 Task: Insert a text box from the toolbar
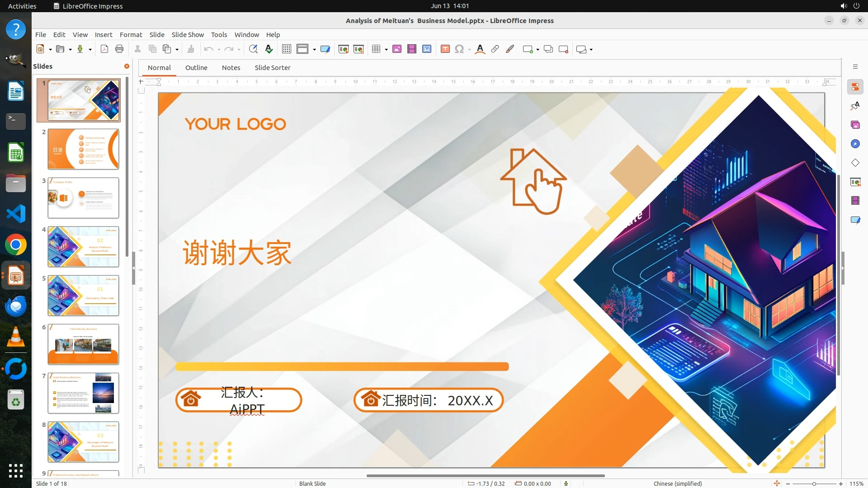[x=445, y=49]
